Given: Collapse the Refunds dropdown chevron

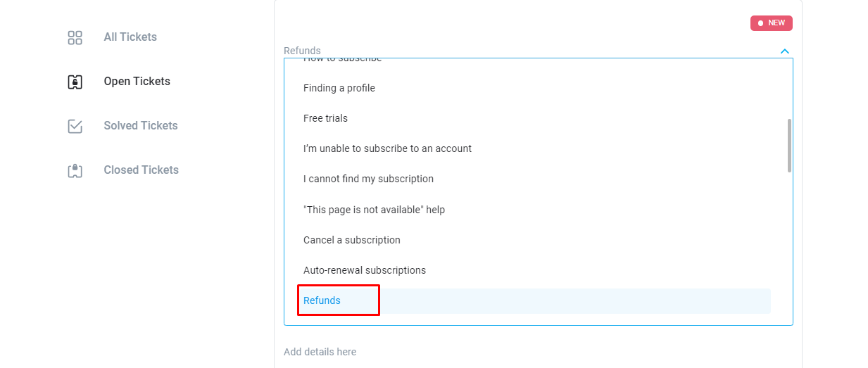Looking at the screenshot, I should click(x=785, y=51).
